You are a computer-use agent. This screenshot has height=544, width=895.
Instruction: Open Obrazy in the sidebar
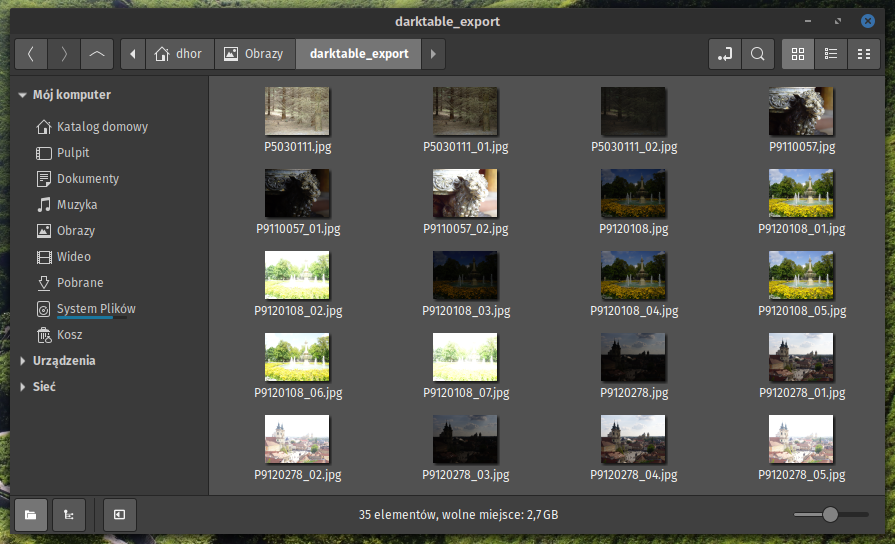[x=66, y=231]
